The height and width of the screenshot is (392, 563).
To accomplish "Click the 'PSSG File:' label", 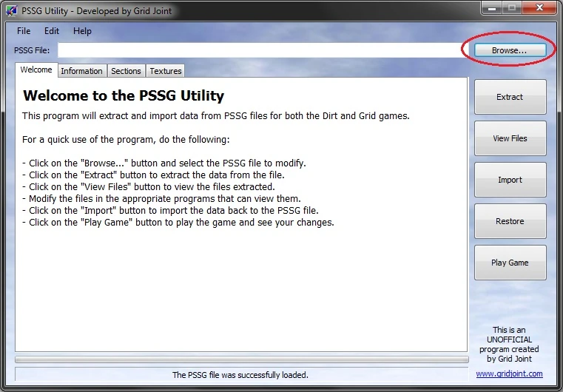I will coord(32,50).
